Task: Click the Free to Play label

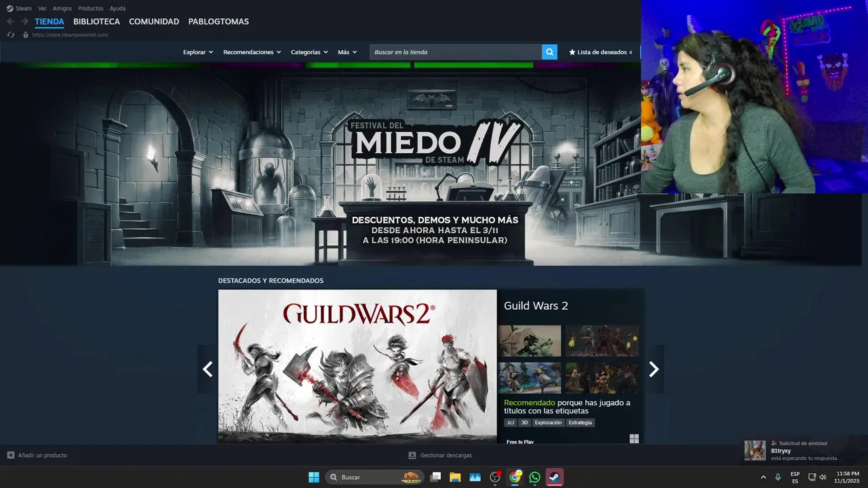Action: pyautogui.click(x=520, y=442)
